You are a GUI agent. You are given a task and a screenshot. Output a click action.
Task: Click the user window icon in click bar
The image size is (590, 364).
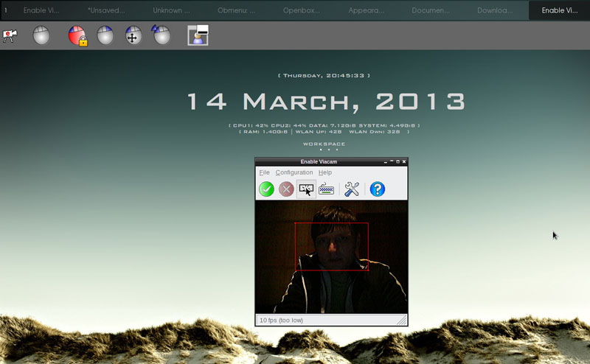(x=198, y=35)
